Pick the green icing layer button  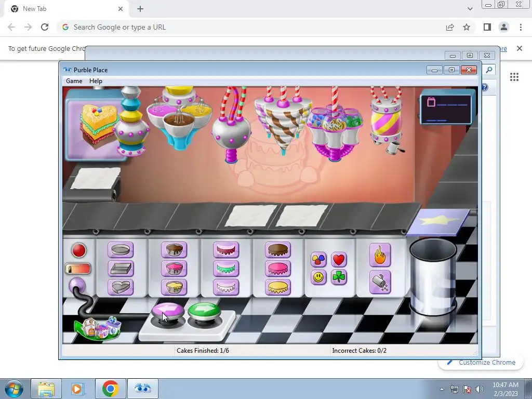click(x=226, y=269)
